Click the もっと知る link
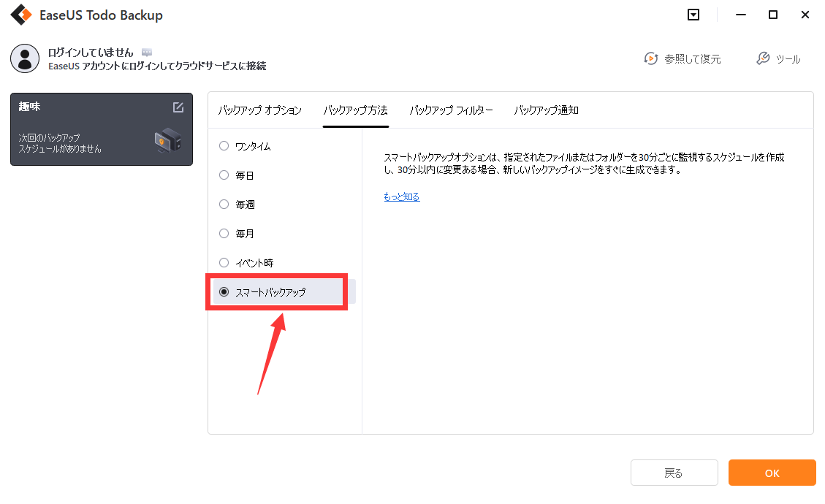 (x=401, y=197)
